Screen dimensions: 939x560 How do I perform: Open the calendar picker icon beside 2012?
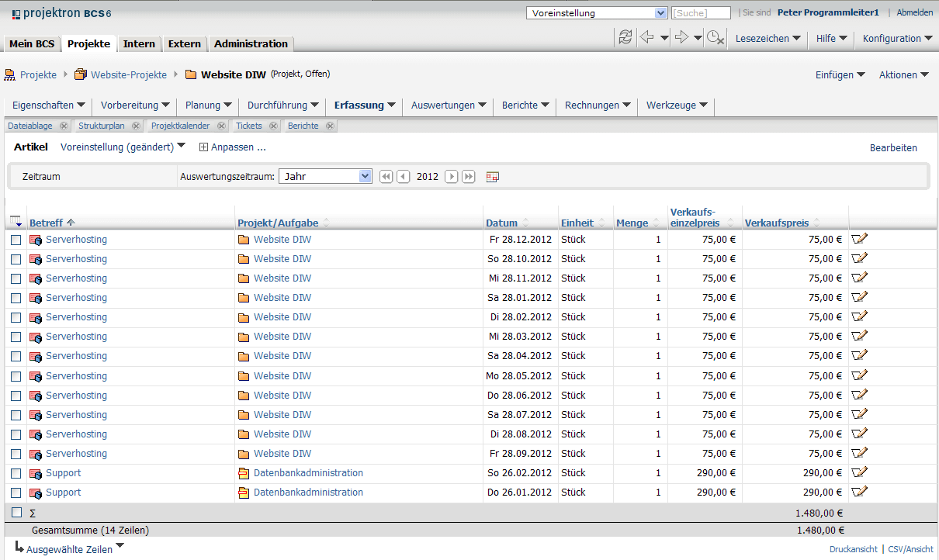point(492,177)
